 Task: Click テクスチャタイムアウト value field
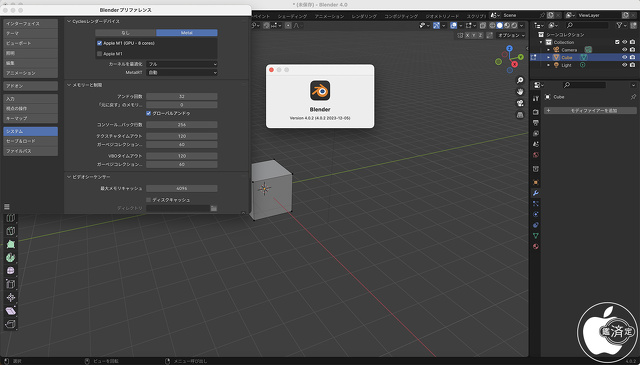coord(182,136)
